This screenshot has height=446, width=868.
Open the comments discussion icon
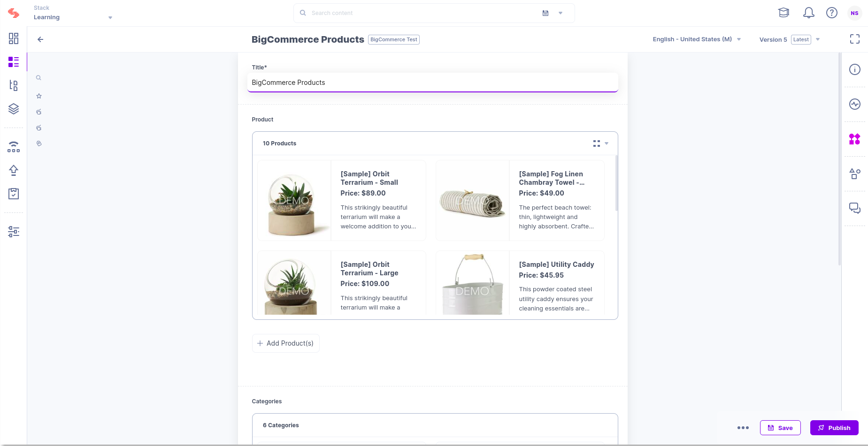click(855, 208)
